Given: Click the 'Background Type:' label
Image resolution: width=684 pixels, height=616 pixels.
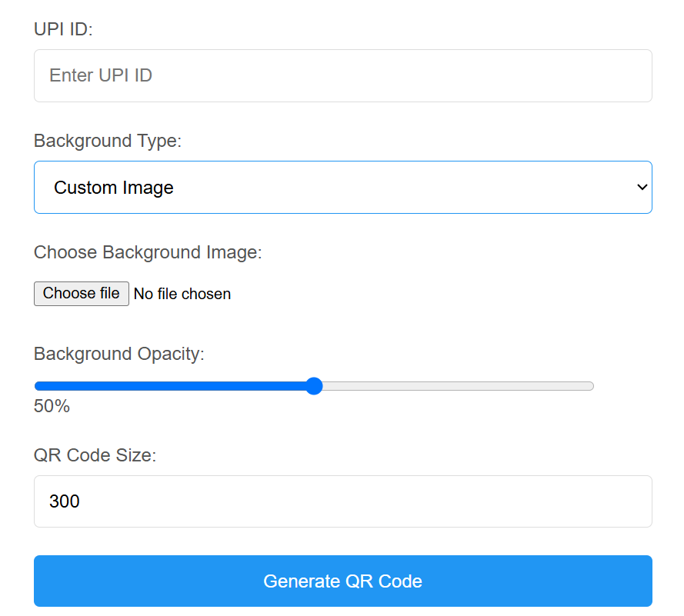Looking at the screenshot, I should click(108, 141).
